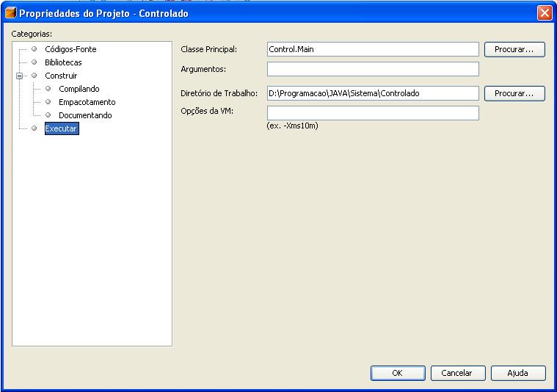Viewport: 557px width, 392px height.
Task: Dismiss the dialog with Cancelar
Action: click(458, 373)
